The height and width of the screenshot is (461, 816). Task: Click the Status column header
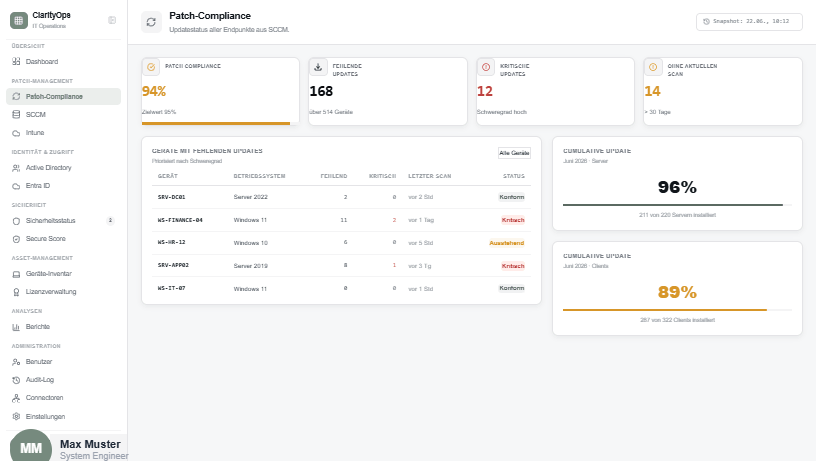514,176
